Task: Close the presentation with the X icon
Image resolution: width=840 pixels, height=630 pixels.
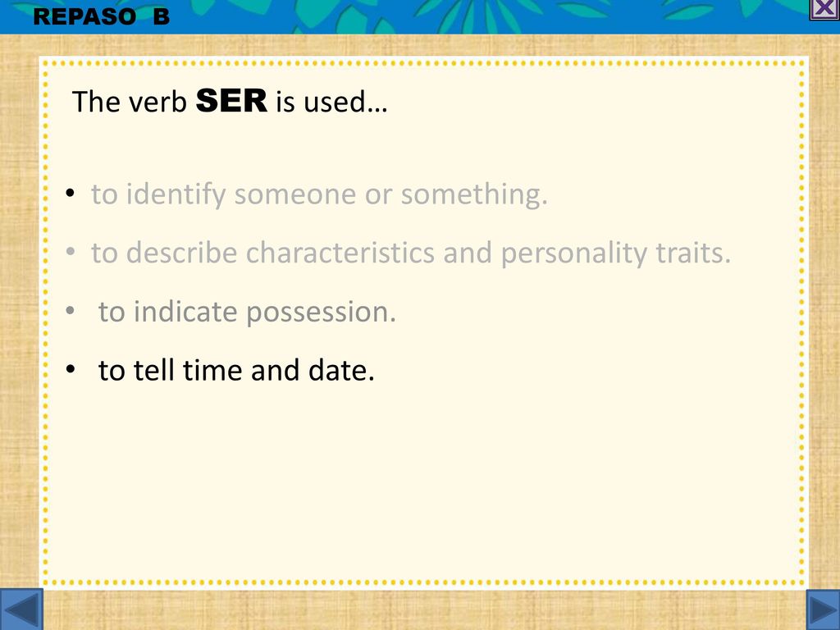Action: 825,9
